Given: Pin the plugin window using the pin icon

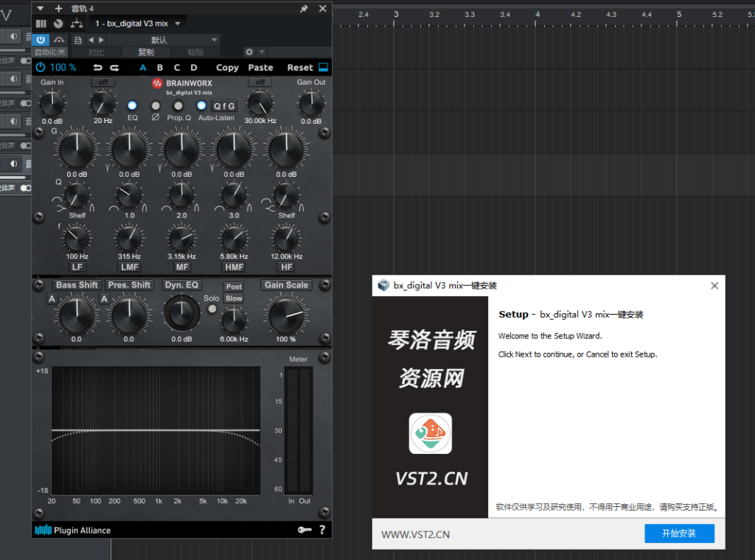Looking at the screenshot, I should pyautogui.click(x=303, y=8).
